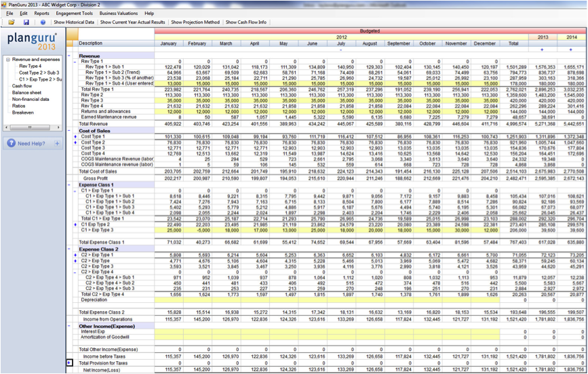Select Rev Type 4 in the navigation tree
Viewport: 588px width, 374px height.
[x=31, y=66]
